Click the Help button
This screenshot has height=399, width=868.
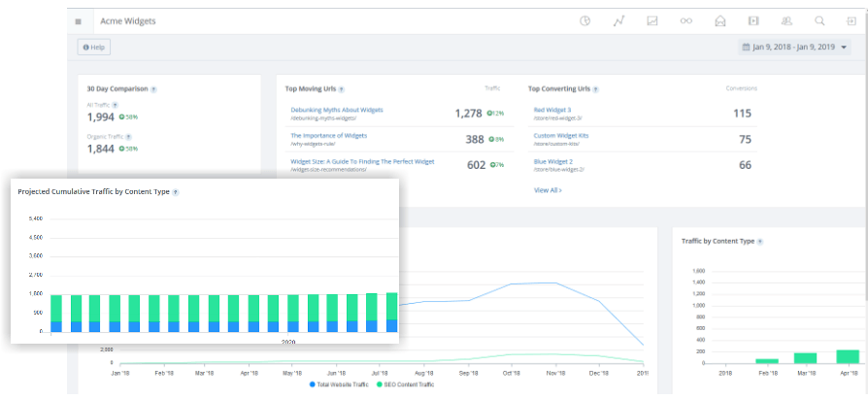[94, 48]
